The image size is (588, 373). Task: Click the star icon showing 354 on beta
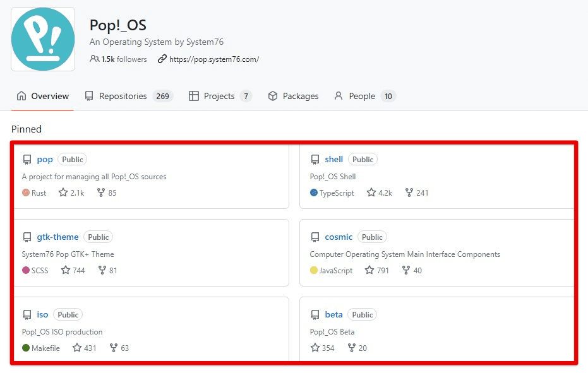(315, 348)
